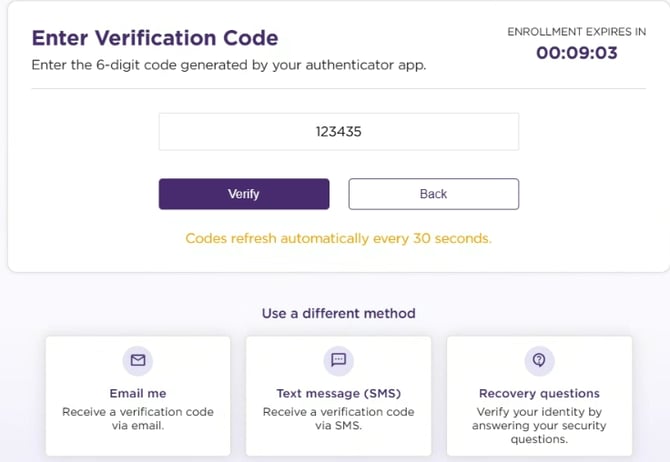Choose the "Text message (SMS)" title
This screenshot has height=462, width=670.
(x=338, y=393)
